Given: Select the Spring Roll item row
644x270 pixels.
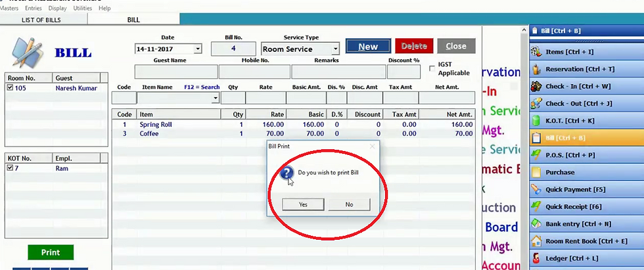Looking at the screenshot, I should pos(293,125).
